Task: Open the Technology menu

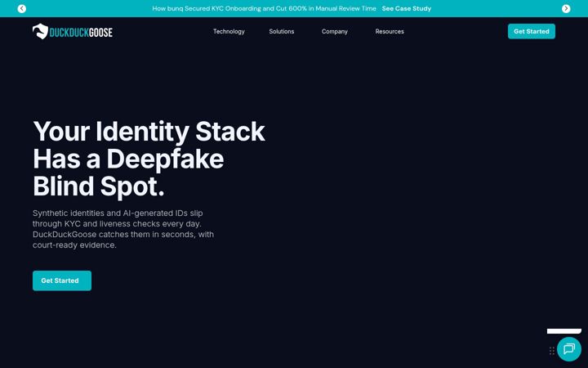Action: 229,32
